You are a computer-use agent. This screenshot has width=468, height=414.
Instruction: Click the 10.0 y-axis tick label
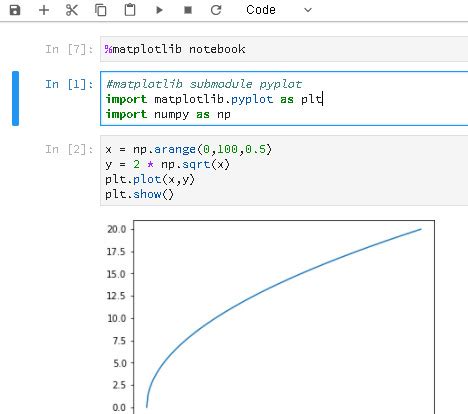[x=117, y=318]
